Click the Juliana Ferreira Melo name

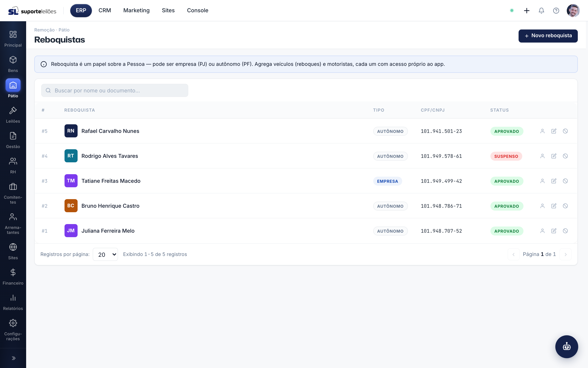108,231
